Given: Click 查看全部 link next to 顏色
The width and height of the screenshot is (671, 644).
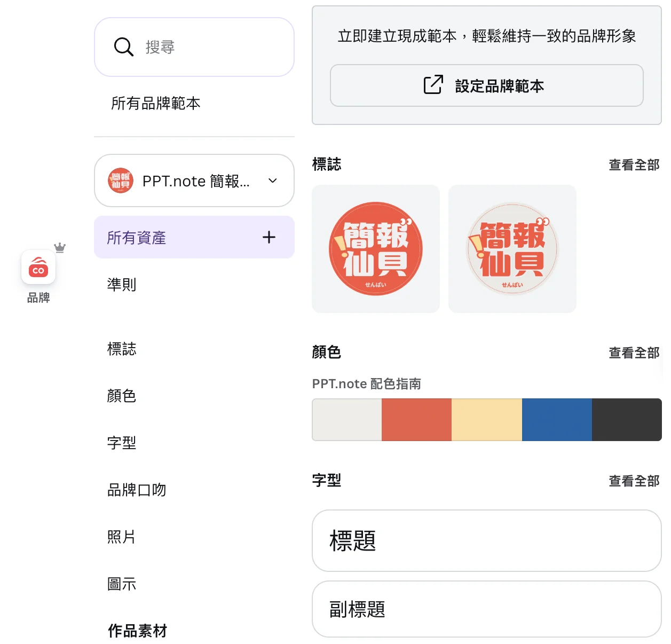Looking at the screenshot, I should pos(634,353).
